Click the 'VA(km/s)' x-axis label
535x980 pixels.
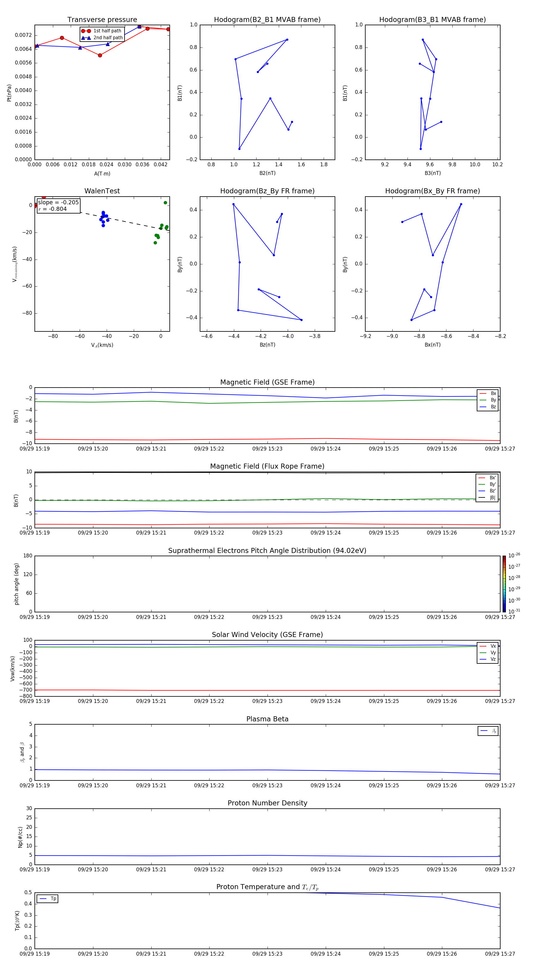[102, 345]
